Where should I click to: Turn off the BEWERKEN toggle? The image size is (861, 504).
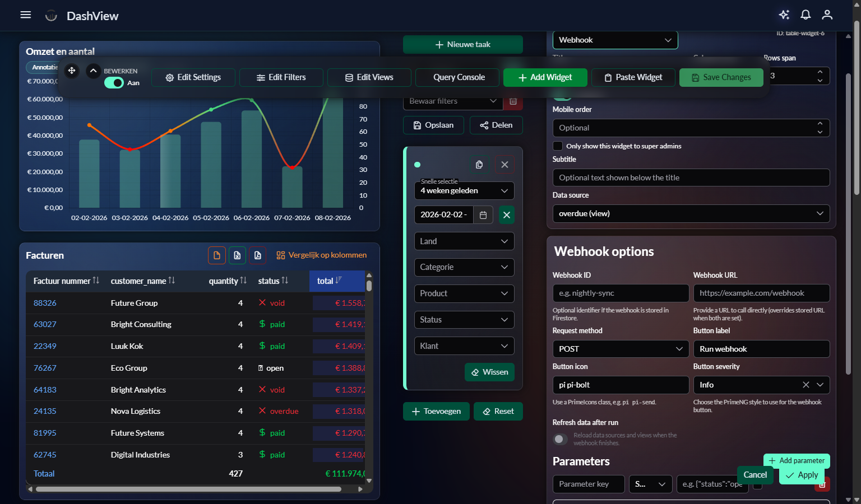(114, 82)
